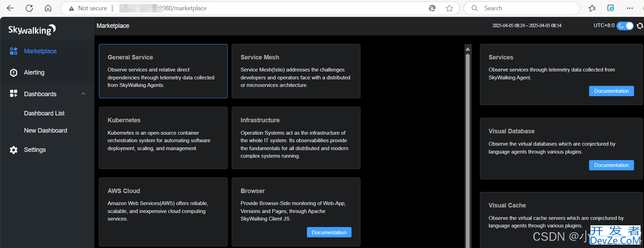The image size is (644, 248).
Task: Select the Infrastructure card
Action: 296,138
